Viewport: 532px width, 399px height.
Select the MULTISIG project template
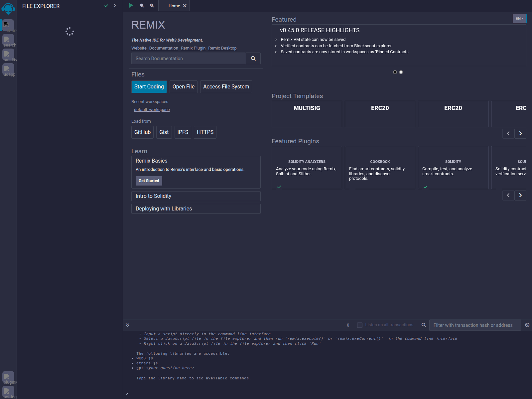[x=307, y=114]
